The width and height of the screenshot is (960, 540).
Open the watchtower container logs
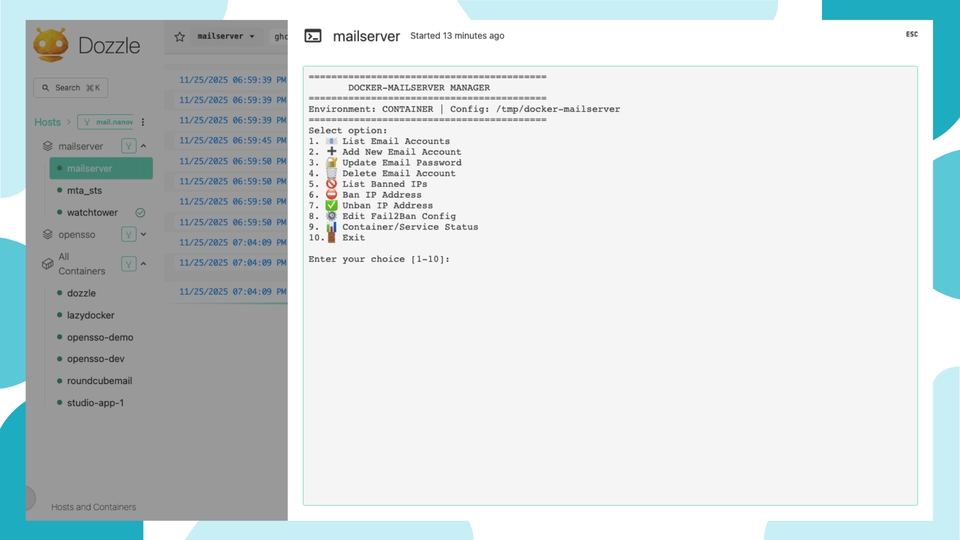(x=92, y=212)
